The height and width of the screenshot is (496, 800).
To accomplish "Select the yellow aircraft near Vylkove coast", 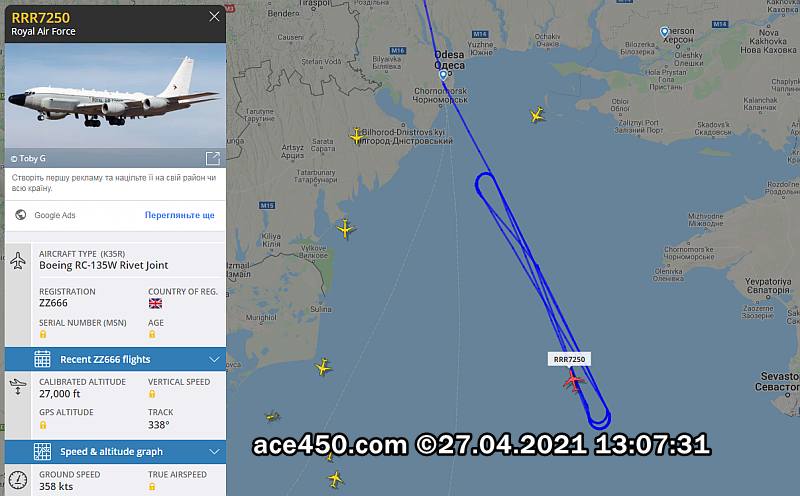I will pos(345,229).
